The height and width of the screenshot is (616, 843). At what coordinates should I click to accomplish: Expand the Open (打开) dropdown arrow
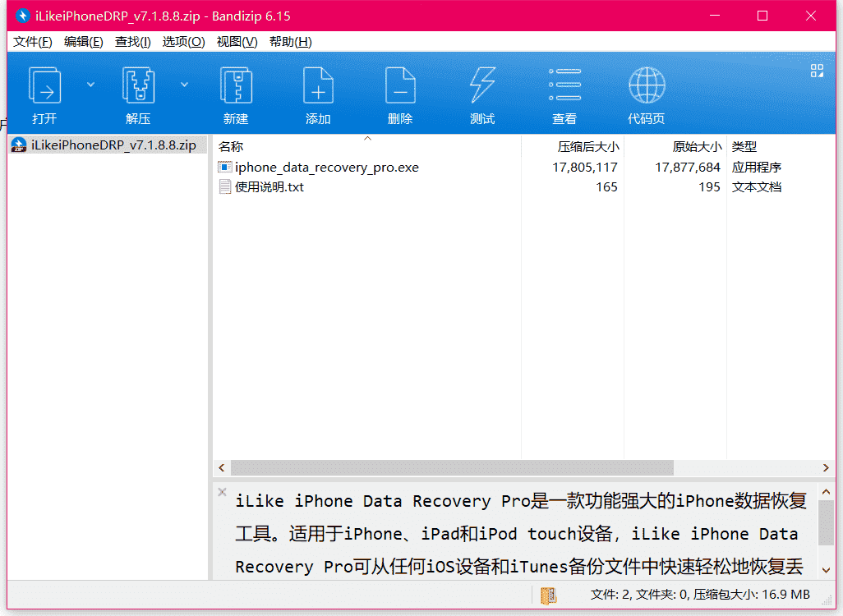point(91,85)
